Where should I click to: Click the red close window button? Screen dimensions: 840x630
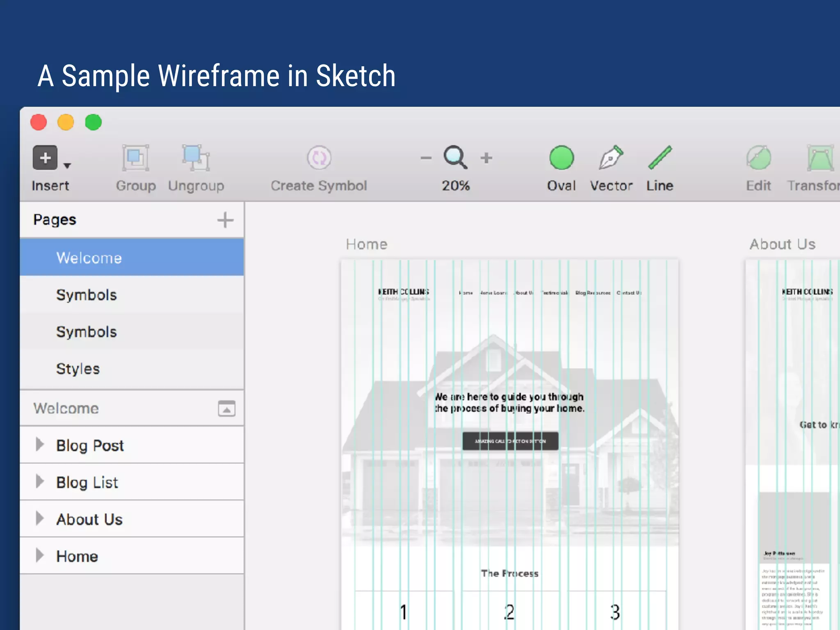(39, 122)
